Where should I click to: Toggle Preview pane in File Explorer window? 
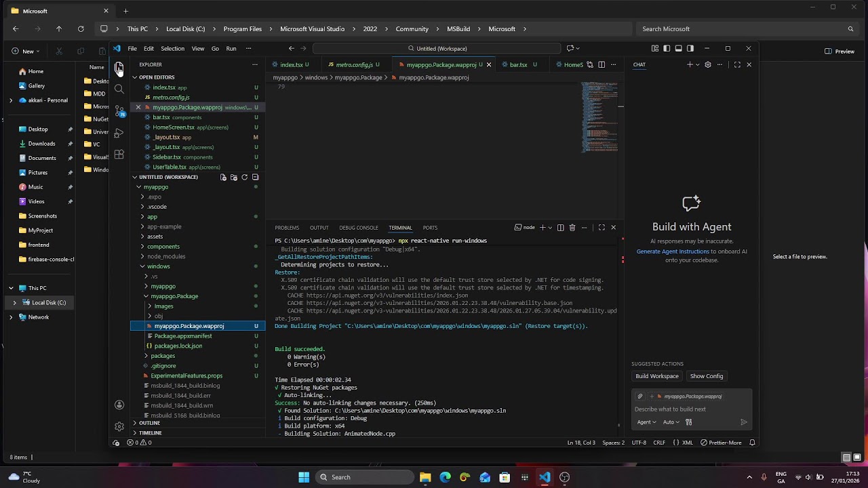(840, 51)
